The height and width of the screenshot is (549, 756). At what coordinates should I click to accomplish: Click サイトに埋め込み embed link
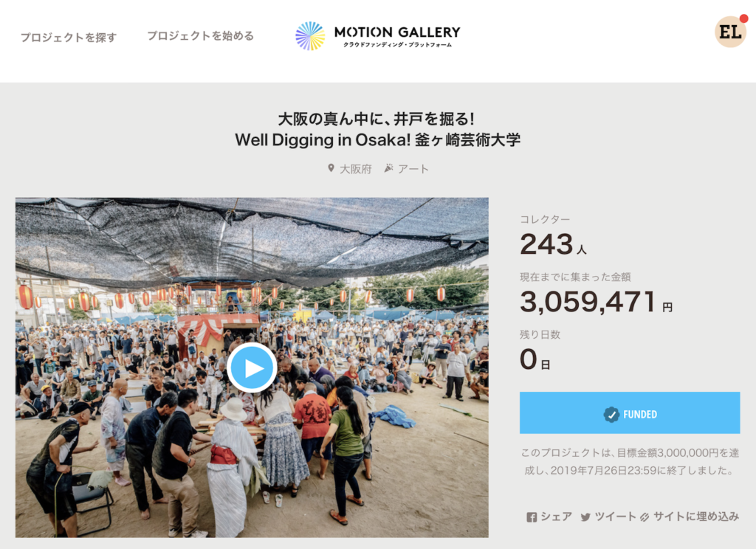pos(695,517)
